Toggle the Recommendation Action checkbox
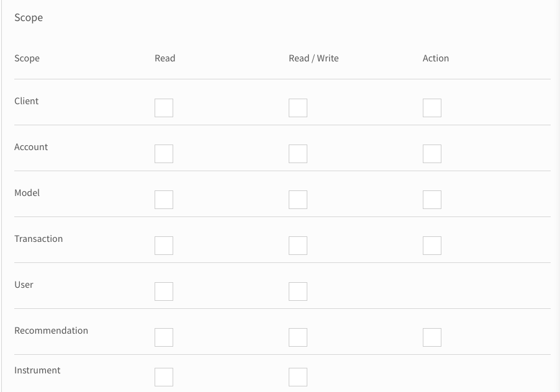The height and width of the screenshot is (392, 560). [x=431, y=337]
